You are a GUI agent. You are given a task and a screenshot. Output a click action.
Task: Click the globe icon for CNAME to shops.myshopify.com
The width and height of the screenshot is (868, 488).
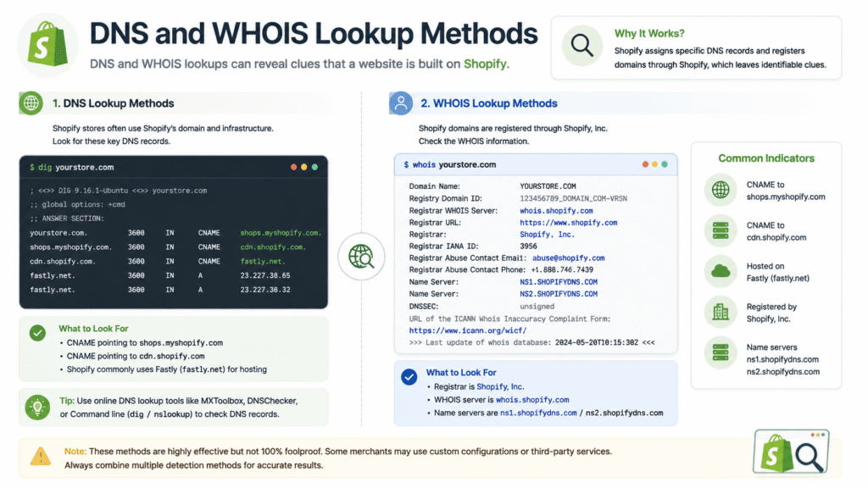721,190
